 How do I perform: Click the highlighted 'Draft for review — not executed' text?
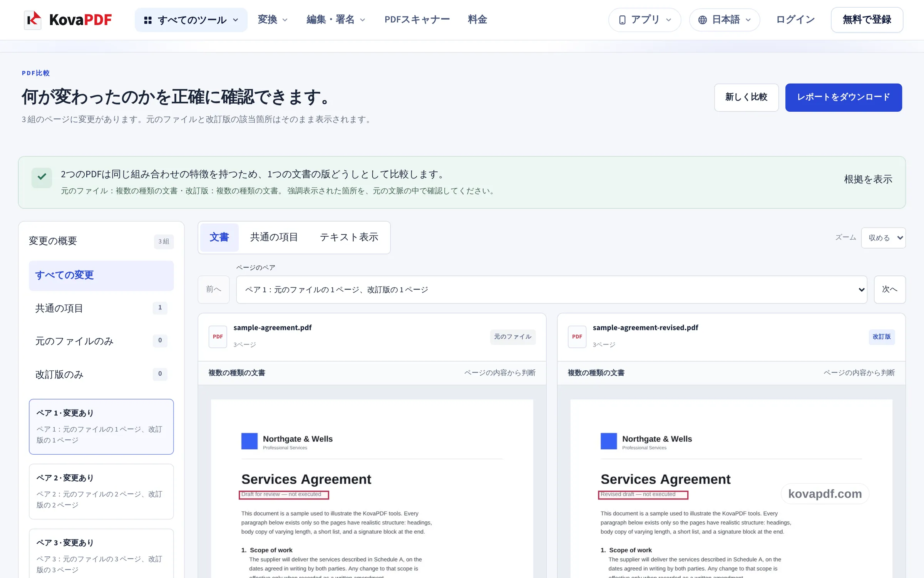[x=284, y=495]
